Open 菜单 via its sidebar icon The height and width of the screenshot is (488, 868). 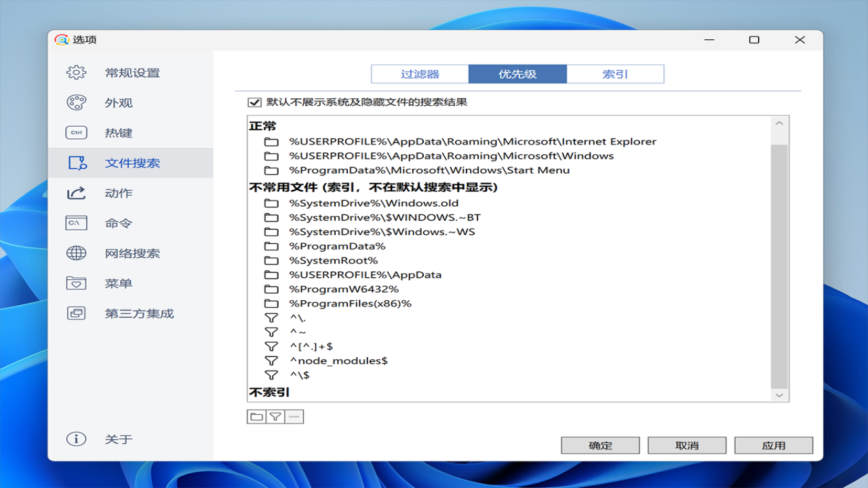76,283
